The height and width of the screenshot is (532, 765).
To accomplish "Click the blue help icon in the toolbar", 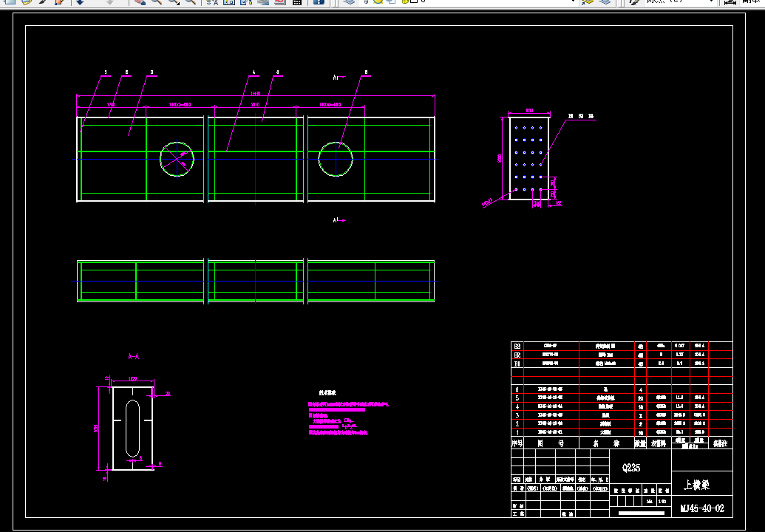I will coord(319,2).
